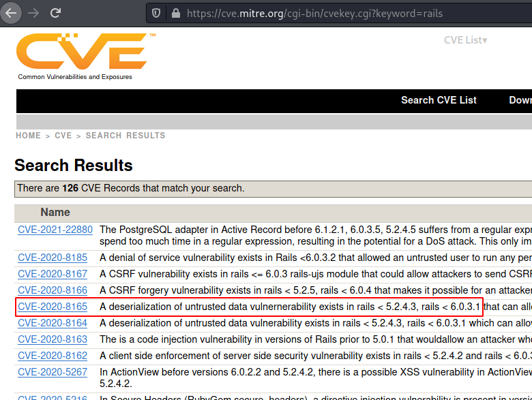Click the denial of service description for CVE-2020-8185
This screenshot has height=400, width=532.
316,258
